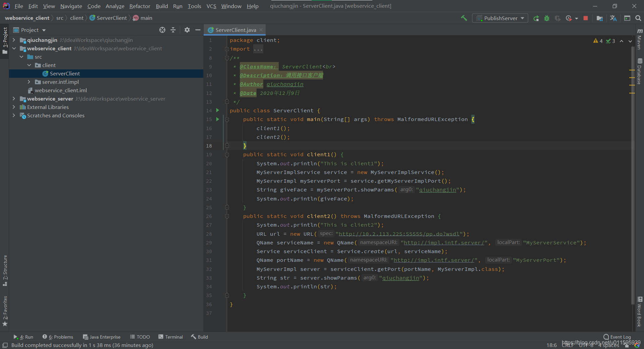This screenshot has width=644, height=349.
Task: Toggle the 1: Project side panel
Action: point(5,40)
